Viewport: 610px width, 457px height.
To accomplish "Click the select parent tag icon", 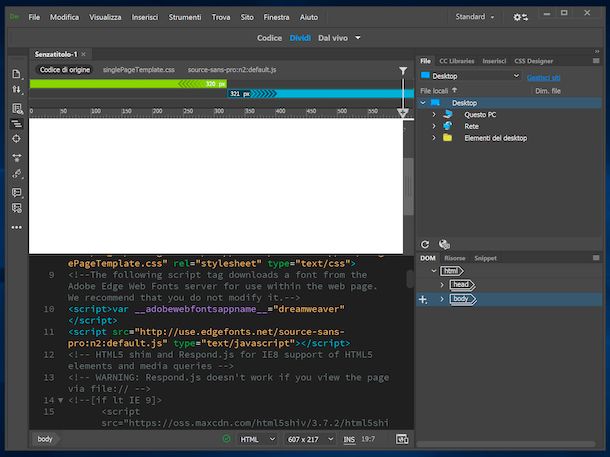I will tap(16, 158).
